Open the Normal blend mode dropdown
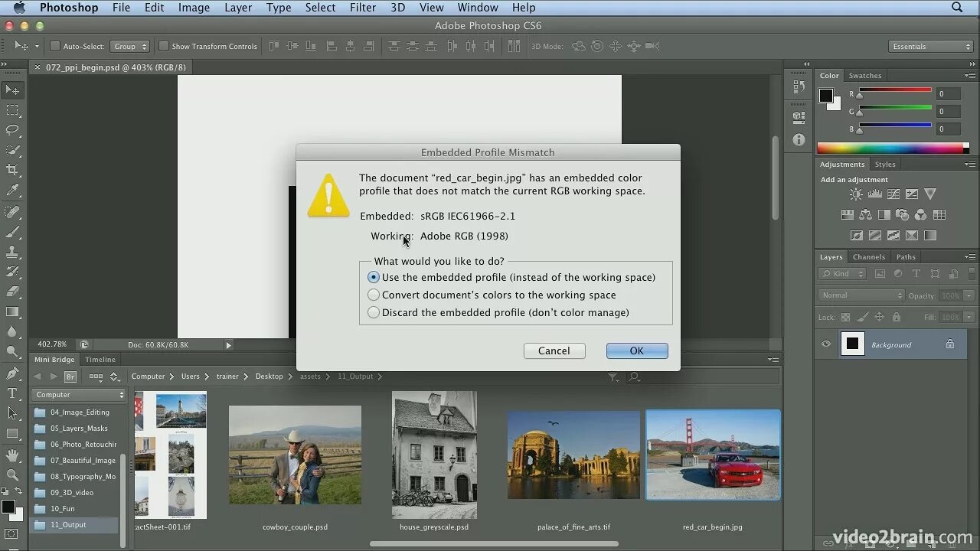Viewport: 980px width, 551px height. click(x=861, y=295)
